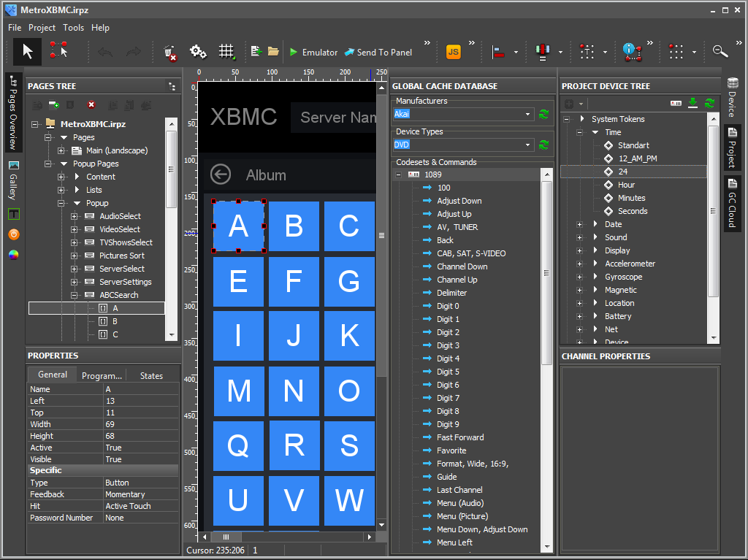This screenshot has width=748, height=560.
Task: Launch the Emulator
Action: pyautogui.click(x=313, y=52)
